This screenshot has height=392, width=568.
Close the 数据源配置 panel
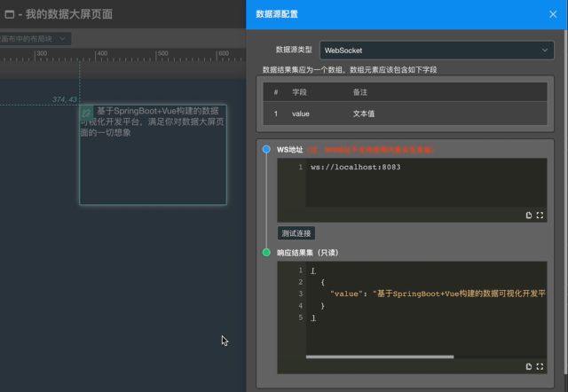[553, 14]
